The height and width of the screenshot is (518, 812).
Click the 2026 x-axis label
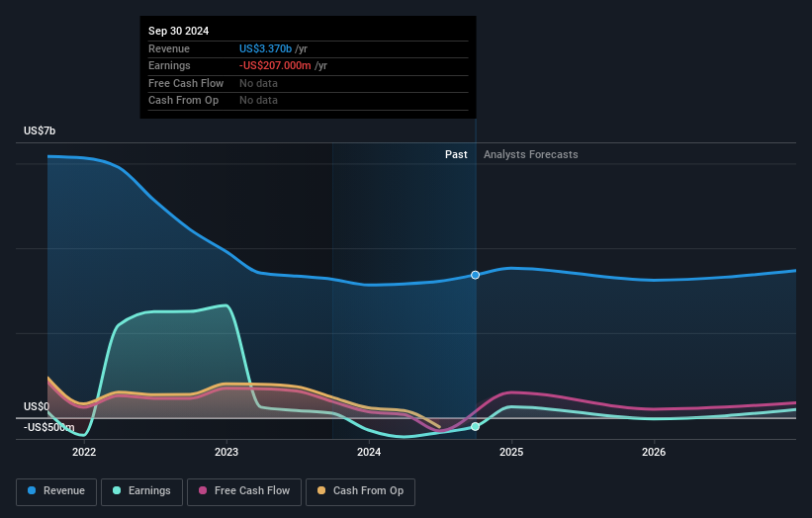point(654,452)
